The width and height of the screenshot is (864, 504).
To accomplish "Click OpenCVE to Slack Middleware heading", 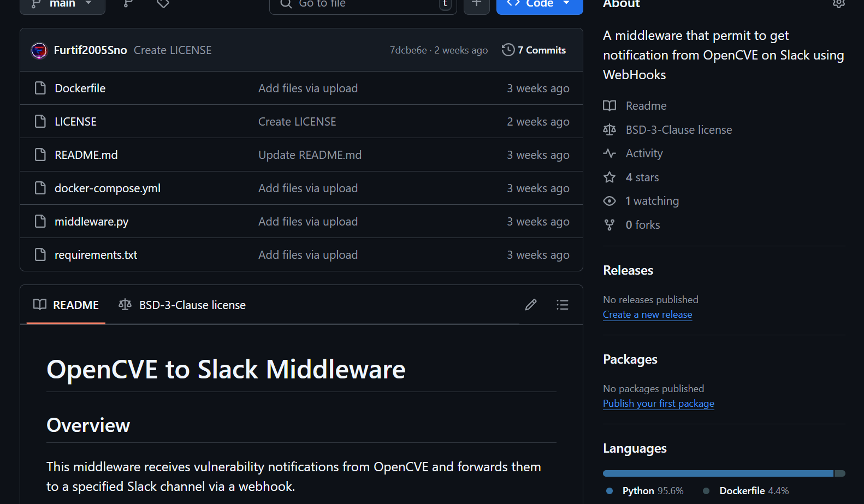I will point(226,370).
